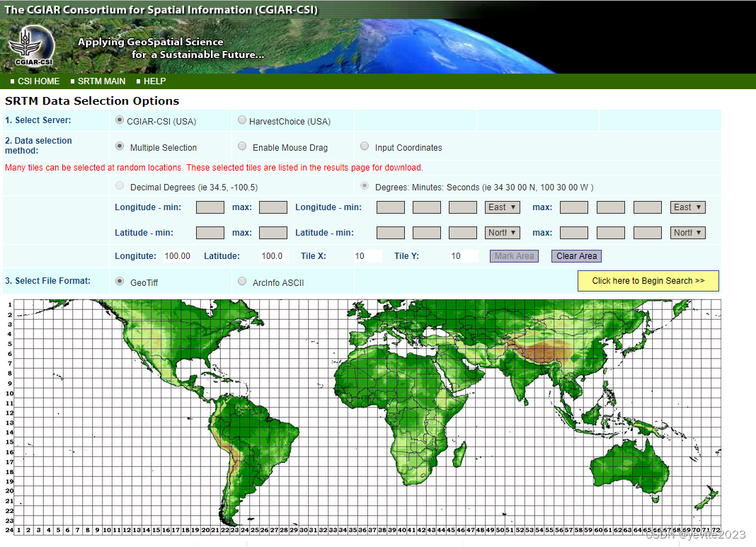This screenshot has height=547, width=756.
Task: Focus decimal Longitude max field
Action: point(273,207)
